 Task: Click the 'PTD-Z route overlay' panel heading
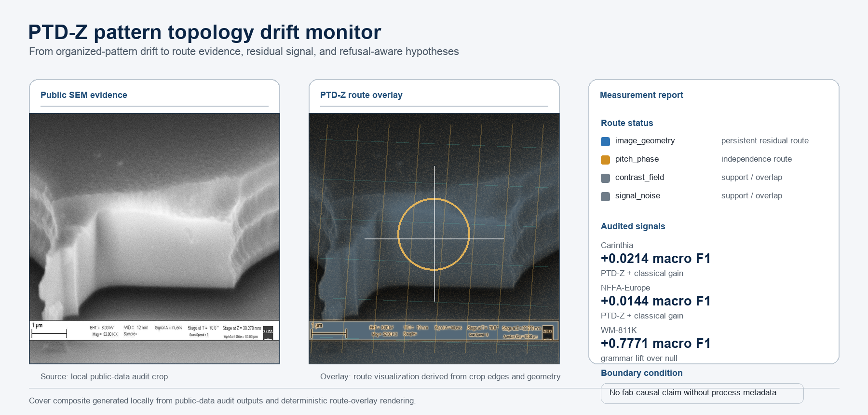click(361, 95)
